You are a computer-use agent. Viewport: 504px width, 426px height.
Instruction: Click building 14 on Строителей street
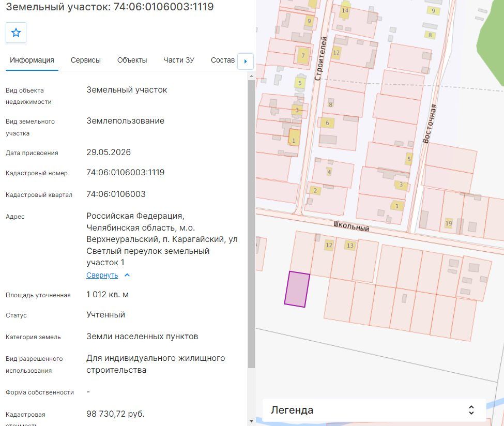(x=345, y=10)
